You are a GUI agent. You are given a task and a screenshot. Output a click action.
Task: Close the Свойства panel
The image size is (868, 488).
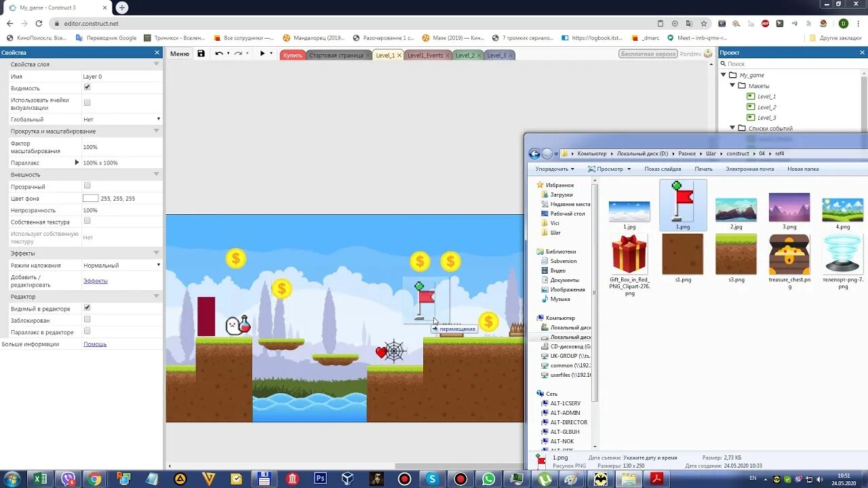(157, 53)
